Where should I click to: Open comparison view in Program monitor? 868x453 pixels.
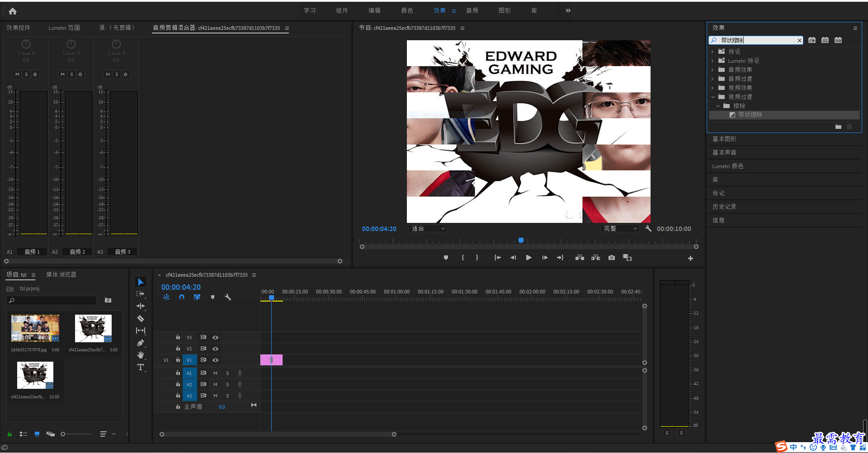[x=627, y=258]
